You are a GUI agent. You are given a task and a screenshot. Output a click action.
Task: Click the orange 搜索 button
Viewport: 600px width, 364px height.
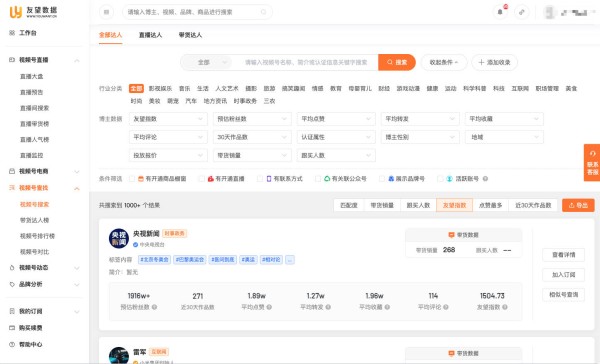397,62
